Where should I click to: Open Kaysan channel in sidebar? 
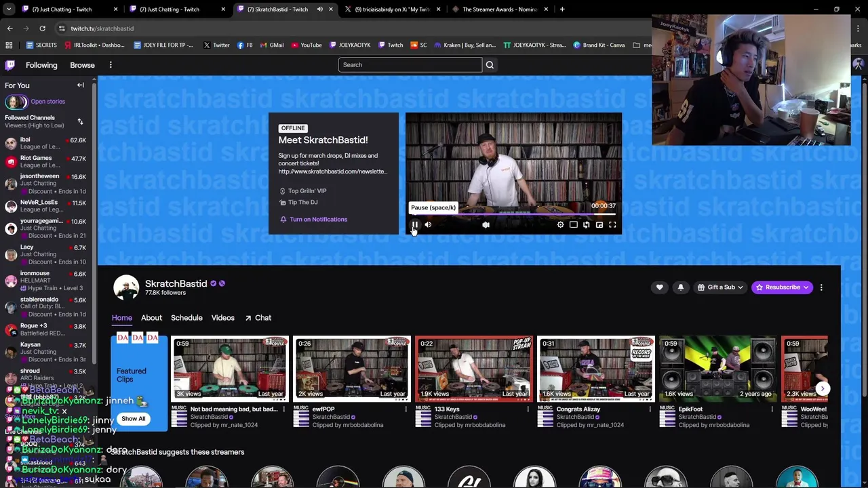pos(46,352)
